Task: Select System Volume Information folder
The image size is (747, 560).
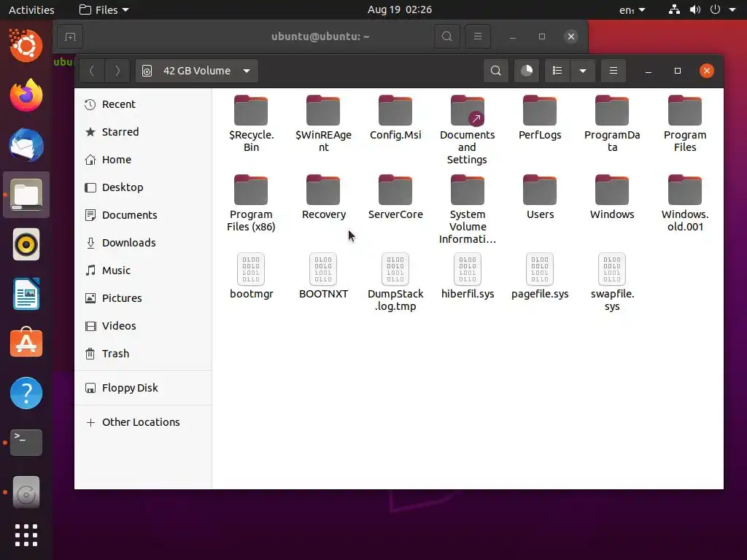Action: point(468,209)
